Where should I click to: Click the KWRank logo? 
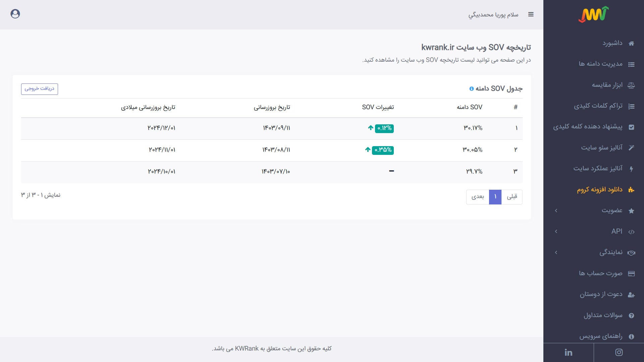coord(594,14)
